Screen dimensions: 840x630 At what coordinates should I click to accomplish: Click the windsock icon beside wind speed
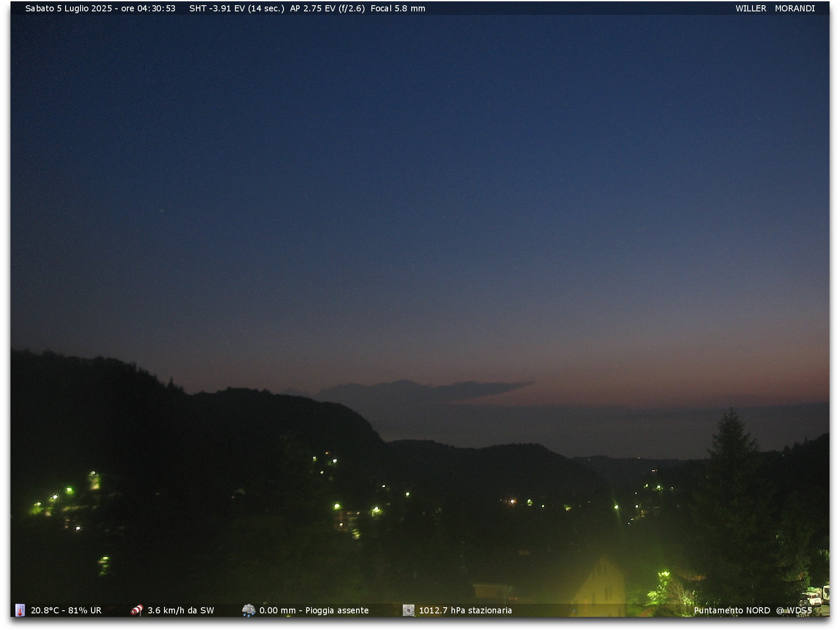pyautogui.click(x=137, y=610)
